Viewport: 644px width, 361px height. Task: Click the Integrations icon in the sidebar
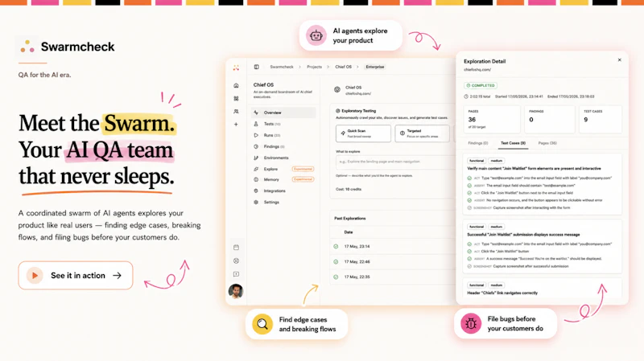point(256,191)
